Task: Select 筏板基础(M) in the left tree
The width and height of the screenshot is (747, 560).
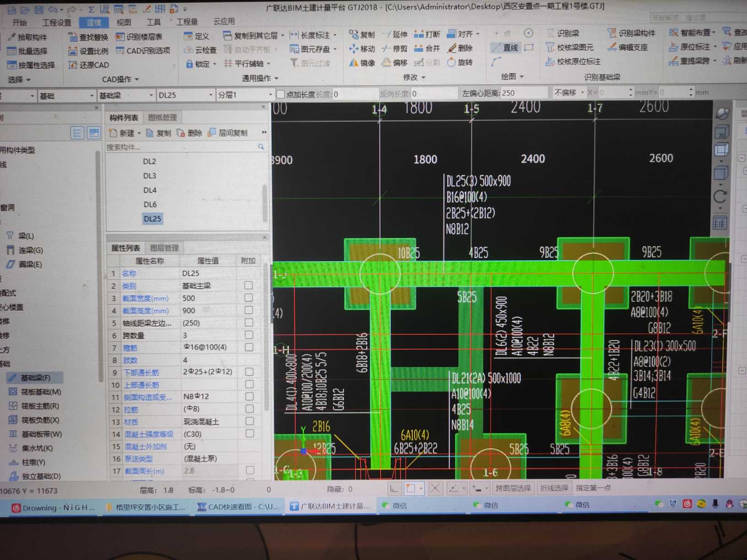Action: 36,392
